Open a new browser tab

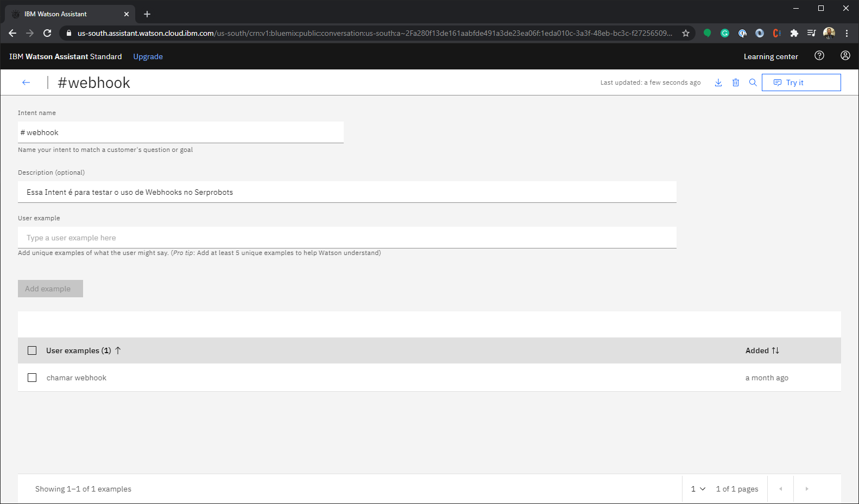147,14
